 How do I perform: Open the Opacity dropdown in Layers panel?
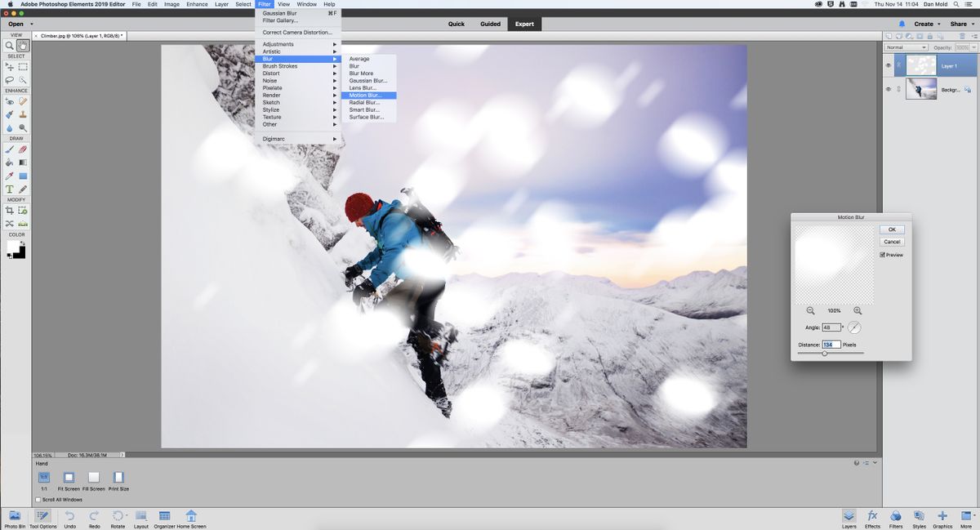click(973, 47)
